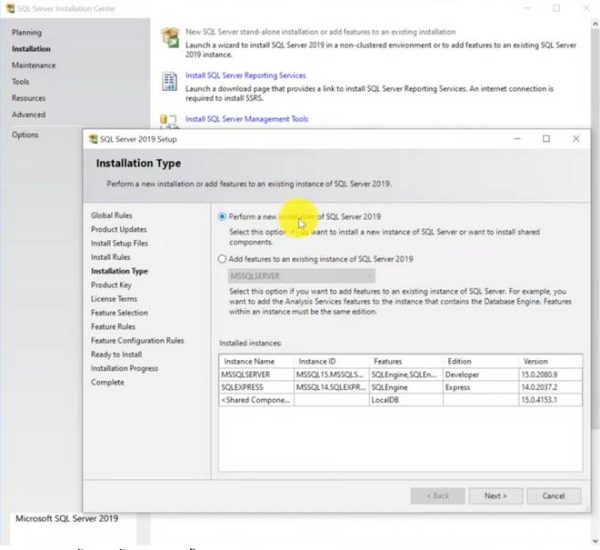
Task: Select the SQLEXPRESS instance row
Action: point(401,387)
